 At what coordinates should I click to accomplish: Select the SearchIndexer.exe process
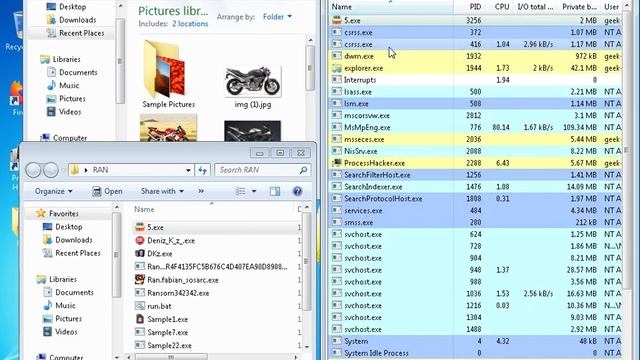point(475,187)
